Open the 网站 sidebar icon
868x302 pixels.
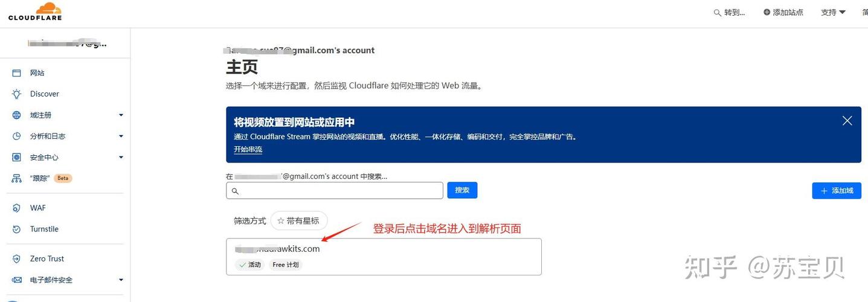click(17, 73)
